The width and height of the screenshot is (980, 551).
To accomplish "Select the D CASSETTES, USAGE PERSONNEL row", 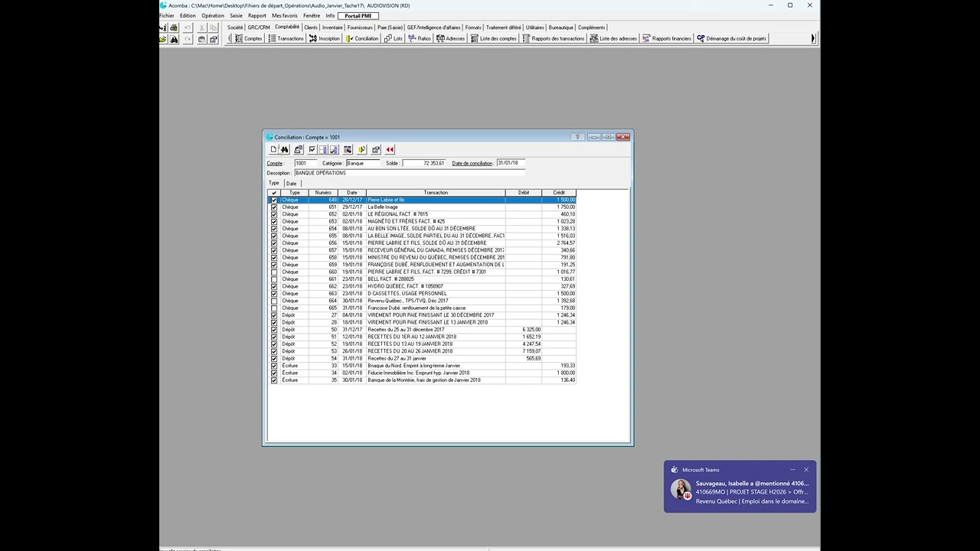I will coord(422,293).
